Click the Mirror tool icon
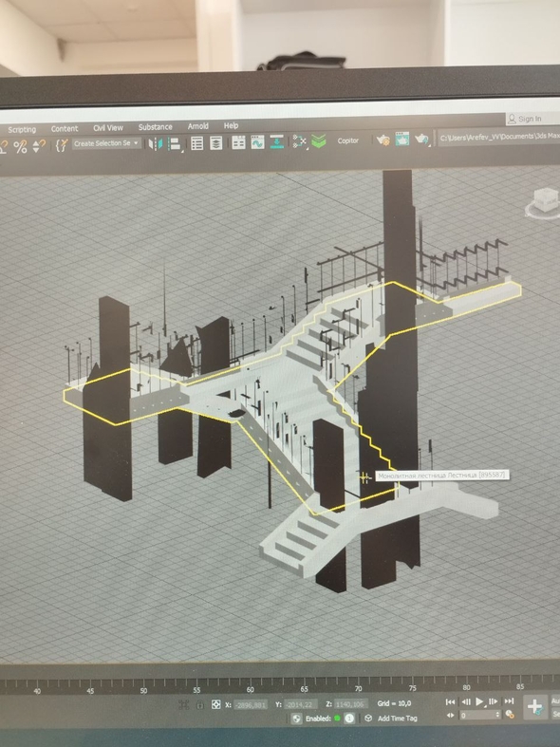The width and height of the screenshot is (560, 747). pyautogui.click(x=156, y=143)
